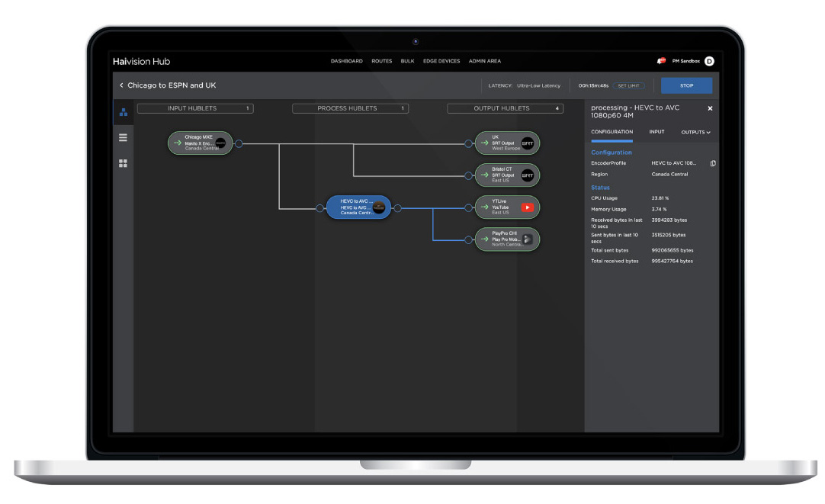Select the Bristol CT output hublet
This screenshot has height=504, width=825.
(x=507, y=175)
